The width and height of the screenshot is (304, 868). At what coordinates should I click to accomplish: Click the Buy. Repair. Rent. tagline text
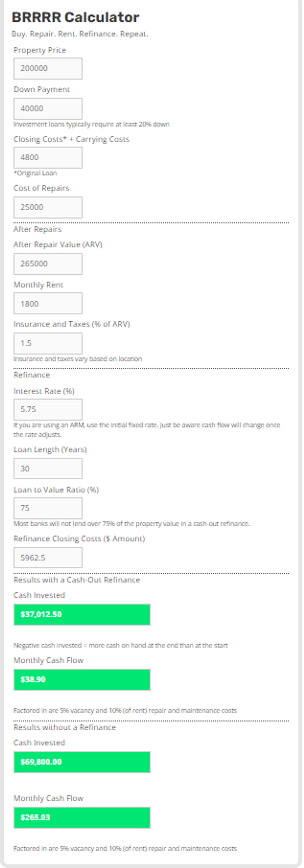[80, 34]
